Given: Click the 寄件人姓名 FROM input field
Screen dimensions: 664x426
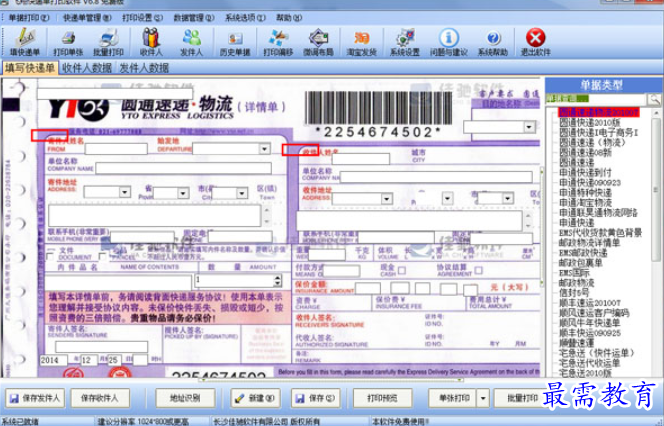Looking at the screenshot, I should (116, 149).
